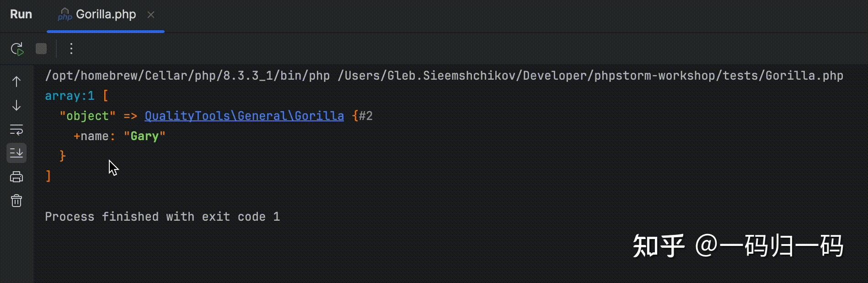The width and height of the screenshot is (868, 283).
Task: Close the Gorilla.php tab
Action: pos(151,15)
